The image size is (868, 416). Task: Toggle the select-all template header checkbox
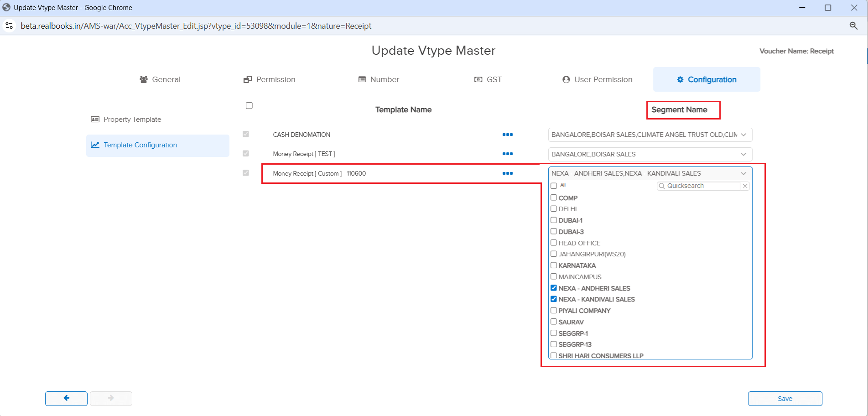[x=249, y=106]
